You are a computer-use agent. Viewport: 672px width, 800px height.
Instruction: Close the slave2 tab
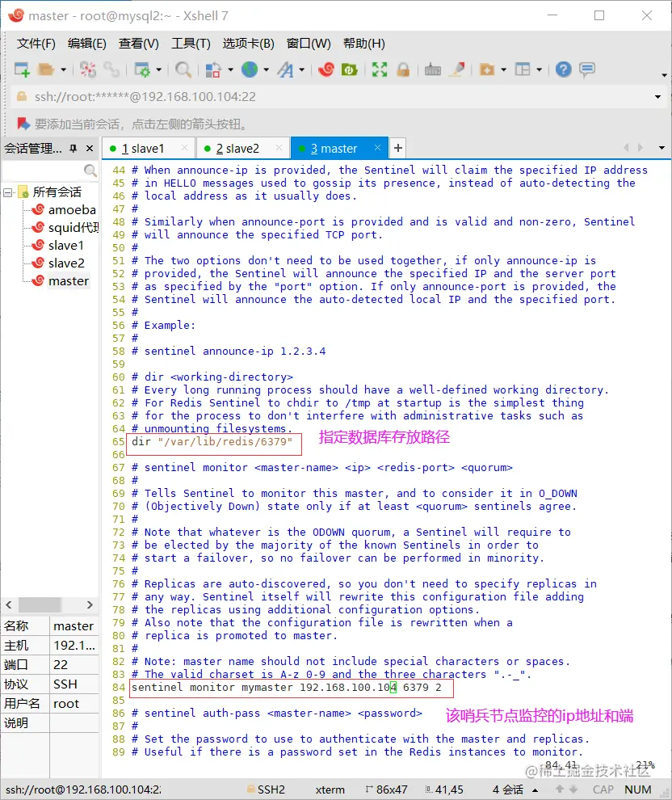coord(279,148)
